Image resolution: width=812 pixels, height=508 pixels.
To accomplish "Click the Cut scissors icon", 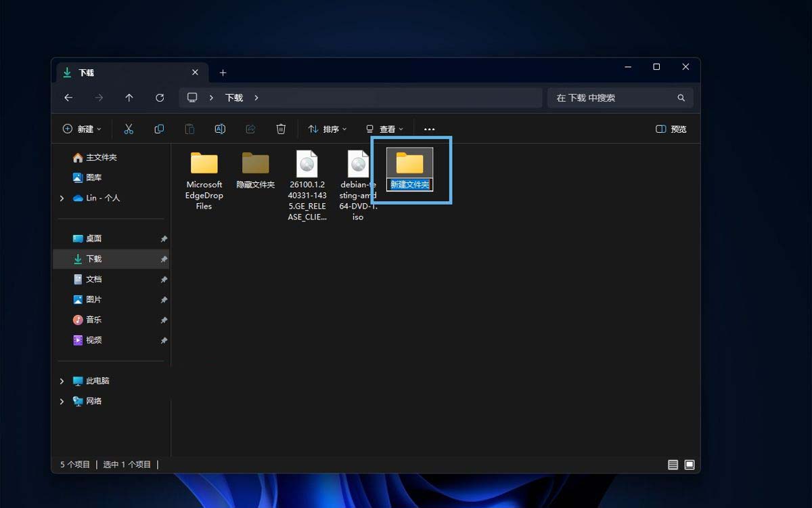I will point(129,129).
